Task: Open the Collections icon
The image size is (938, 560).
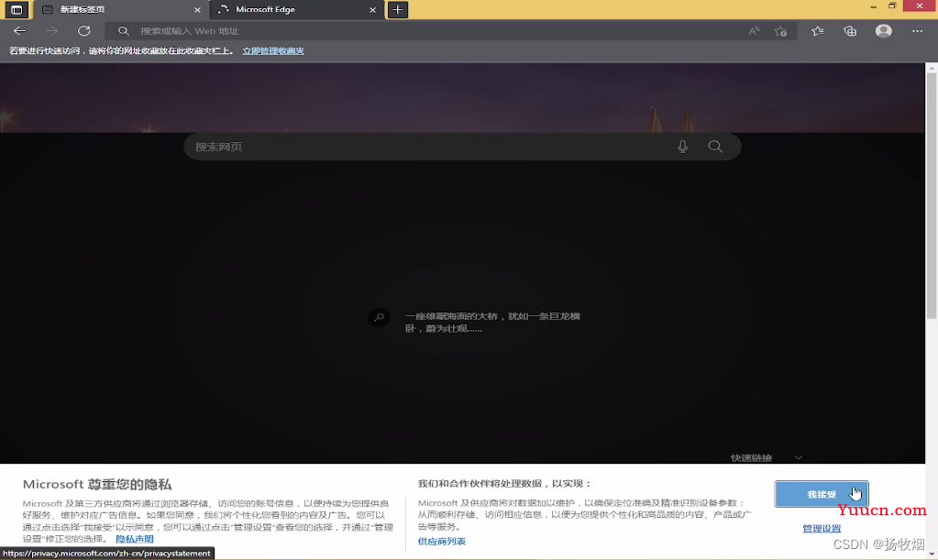Action: [850, 31]
